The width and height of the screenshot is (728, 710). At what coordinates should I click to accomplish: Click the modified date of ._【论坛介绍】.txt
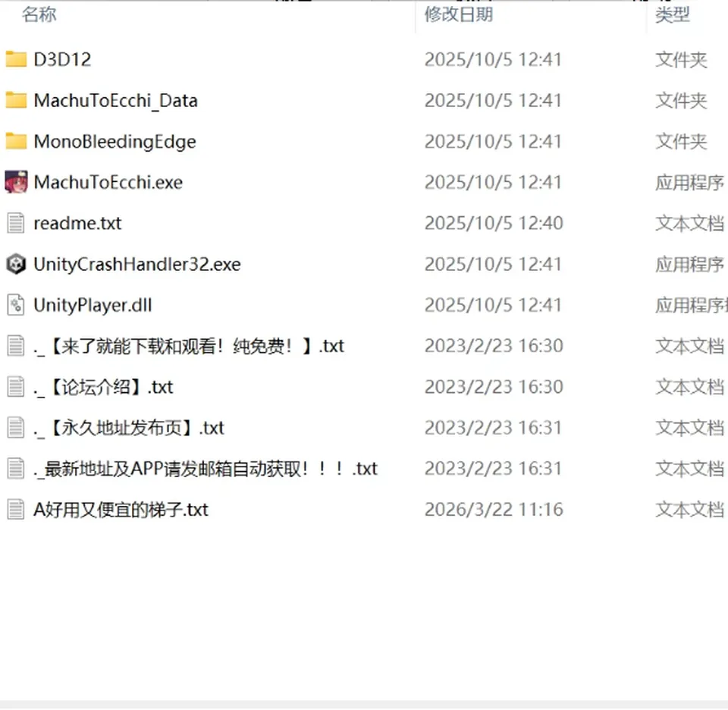[x=494, y=387]
